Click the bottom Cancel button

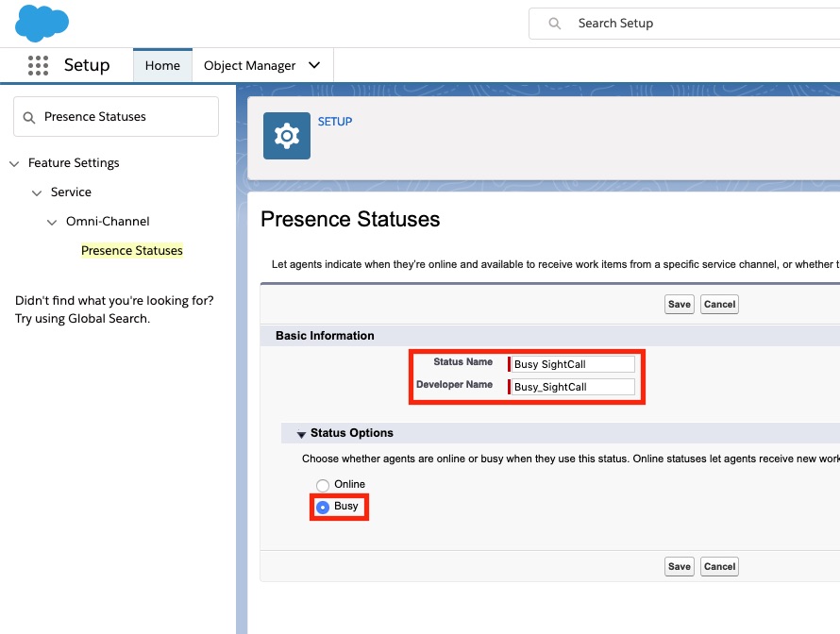pos(719,566)
